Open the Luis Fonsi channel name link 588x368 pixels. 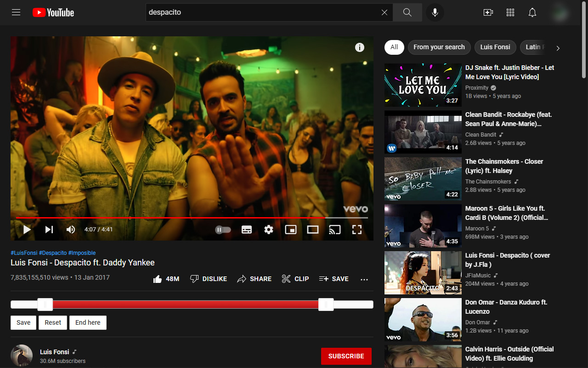[55, 352]
